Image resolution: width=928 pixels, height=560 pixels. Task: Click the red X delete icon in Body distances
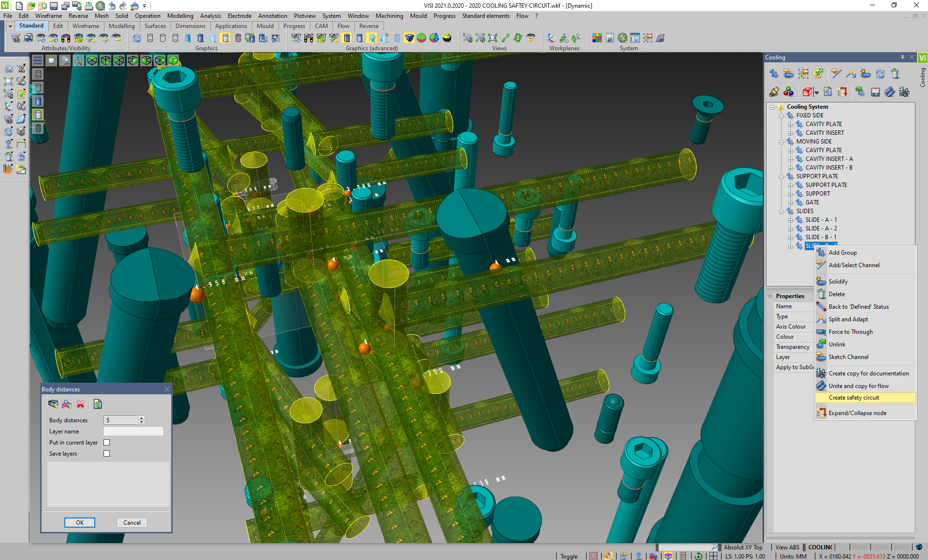tap(80, 404)
